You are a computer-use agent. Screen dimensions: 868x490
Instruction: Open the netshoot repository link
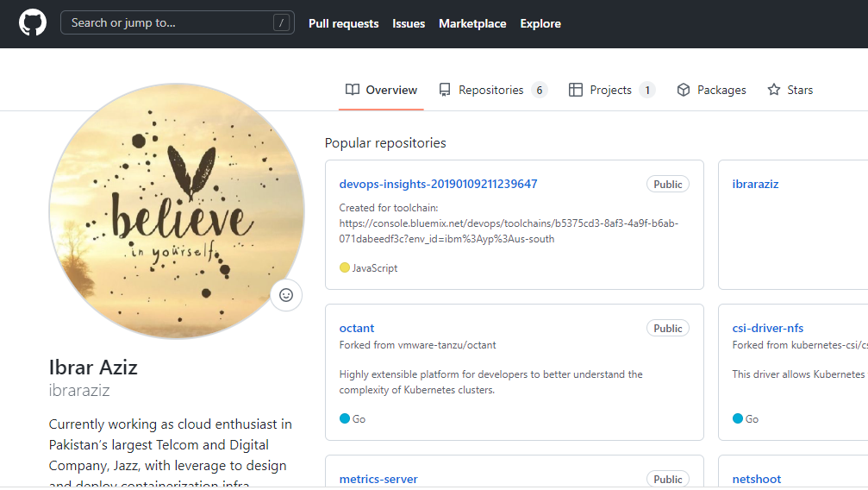coord(756,479)
